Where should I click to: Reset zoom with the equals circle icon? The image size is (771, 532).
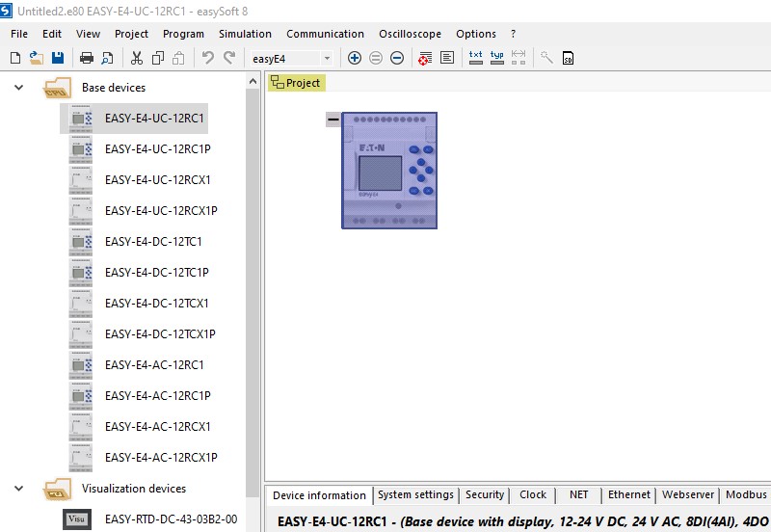coord(376,58)
